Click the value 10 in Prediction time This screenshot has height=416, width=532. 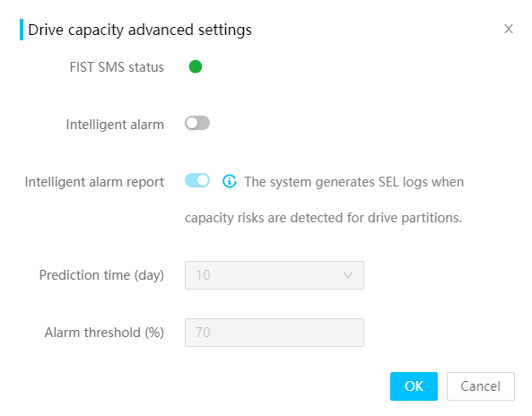203,275
